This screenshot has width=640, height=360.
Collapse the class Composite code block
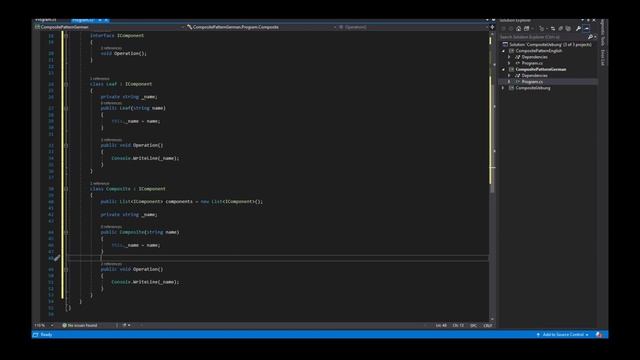(66, 189)
